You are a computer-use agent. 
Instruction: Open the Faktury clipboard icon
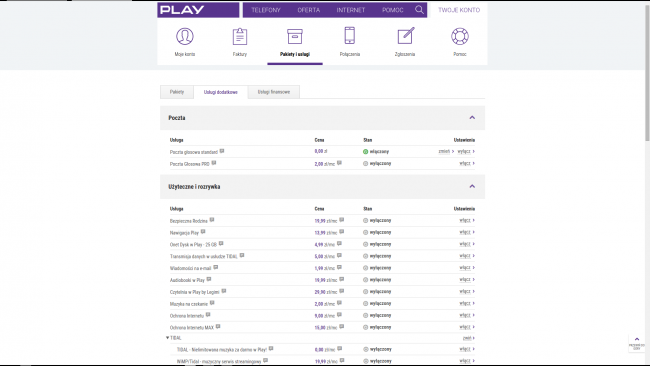(x=240, y=36)
